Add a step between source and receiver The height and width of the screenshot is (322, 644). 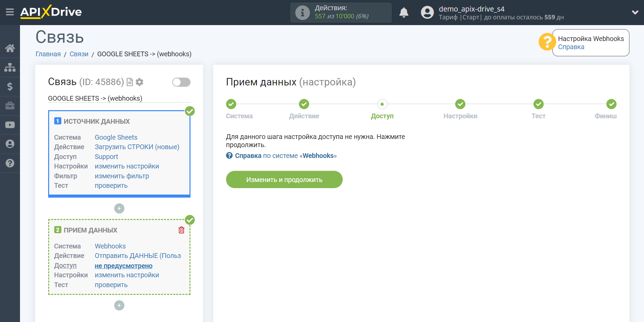click(119, 208)
